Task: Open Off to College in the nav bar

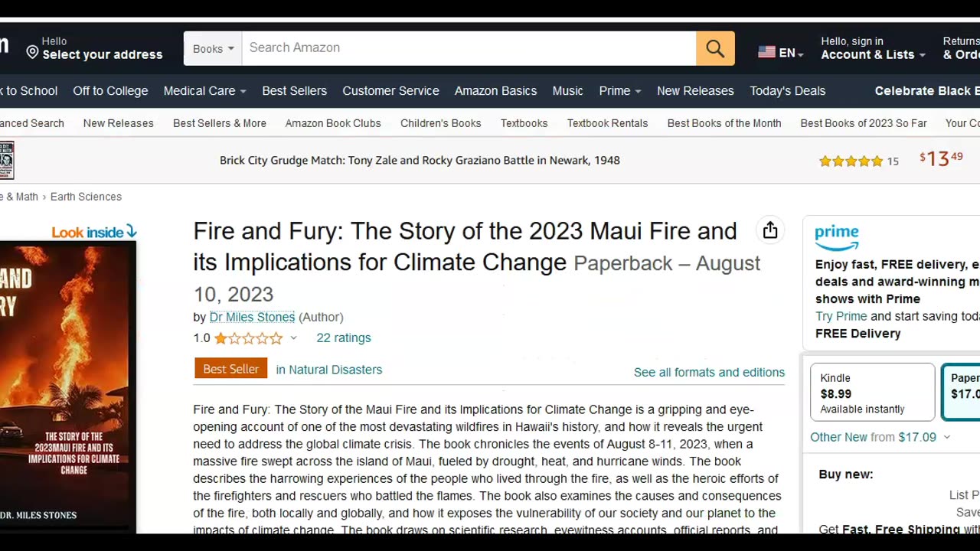Action: point(110,90)
